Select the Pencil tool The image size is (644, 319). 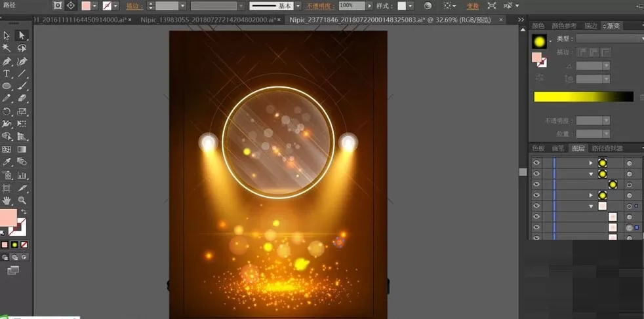pyautogui.click(x=7, y=98)
